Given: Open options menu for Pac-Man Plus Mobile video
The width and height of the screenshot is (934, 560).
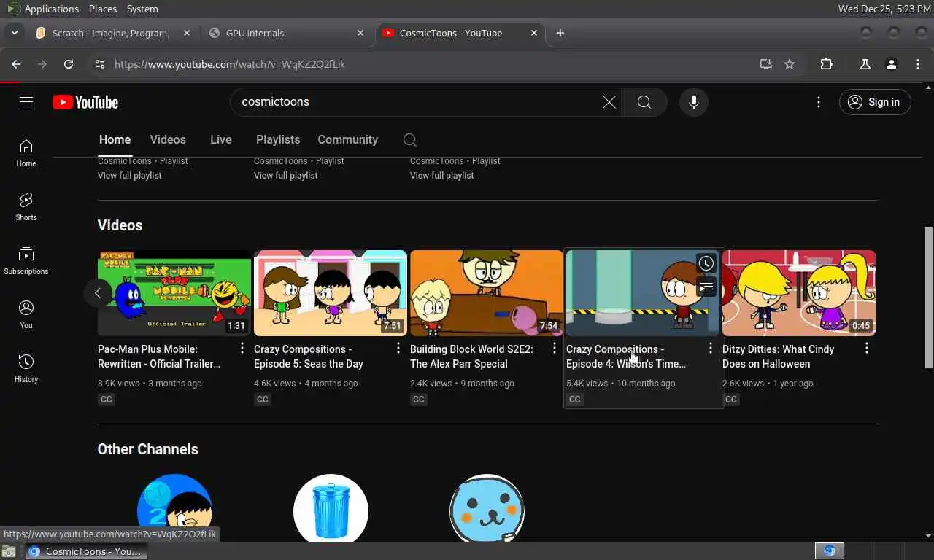Looking at the screenshot, I should pos(242,349).
